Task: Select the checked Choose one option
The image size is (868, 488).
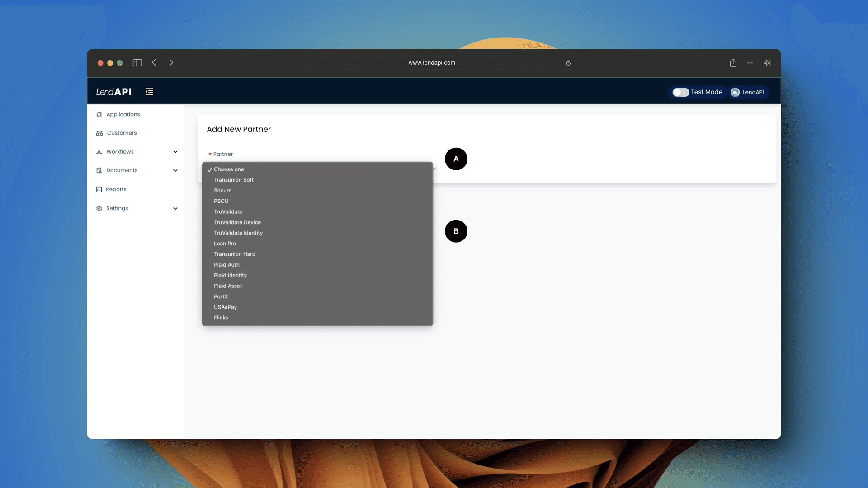Action: click(229, 169)
